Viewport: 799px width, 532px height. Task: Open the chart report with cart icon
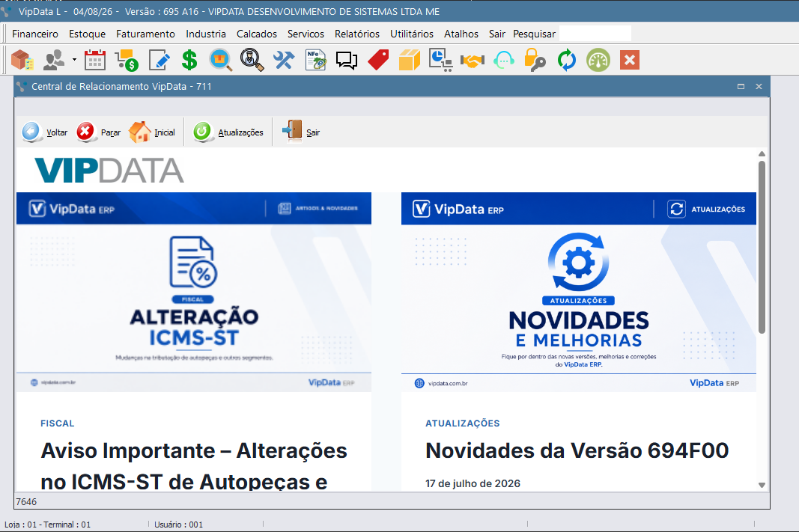pyautogui.click(x=441, y=60)
